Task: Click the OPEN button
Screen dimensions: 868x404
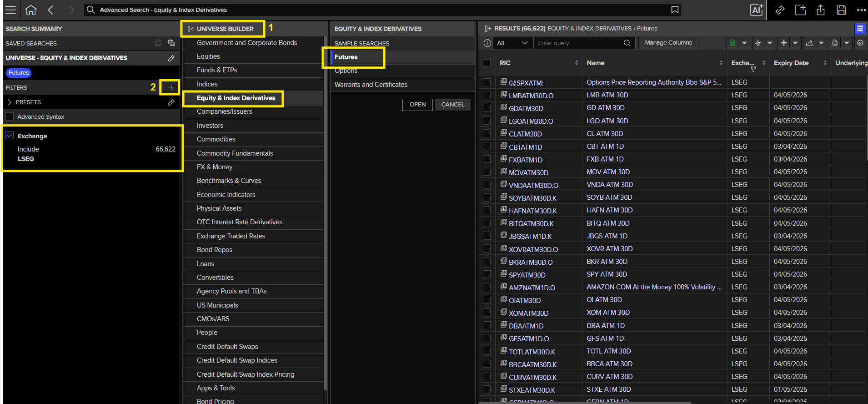Action: [417, 105]
